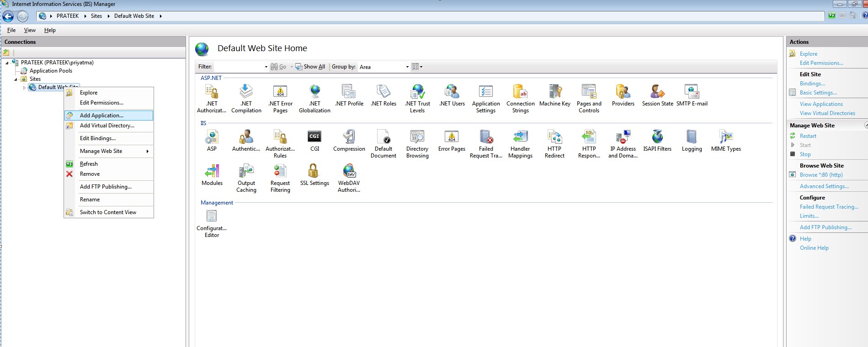868x347 pixels.
Task: Open .NET Globalization feature
Action: (x=314, y=98)
